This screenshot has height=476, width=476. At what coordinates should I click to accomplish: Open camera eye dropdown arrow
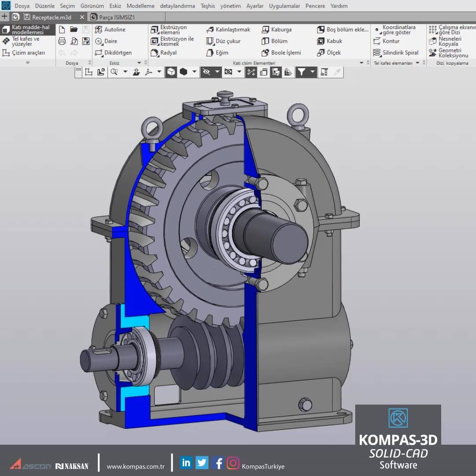click(x=239, y=72)
